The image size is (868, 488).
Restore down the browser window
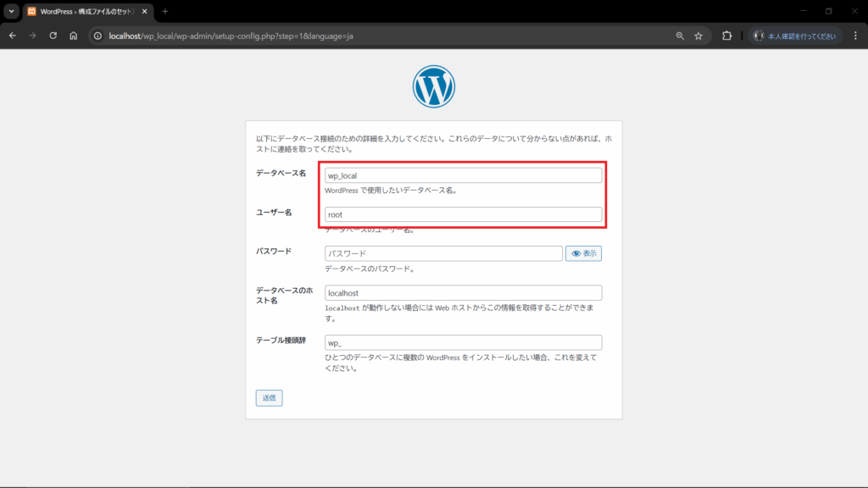[829, 11]
